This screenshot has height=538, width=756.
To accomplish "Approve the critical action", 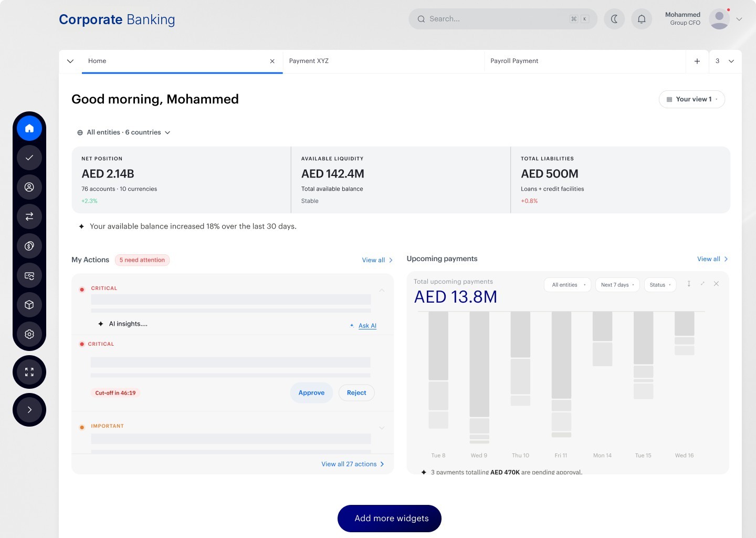I will [x=311, y=393].
